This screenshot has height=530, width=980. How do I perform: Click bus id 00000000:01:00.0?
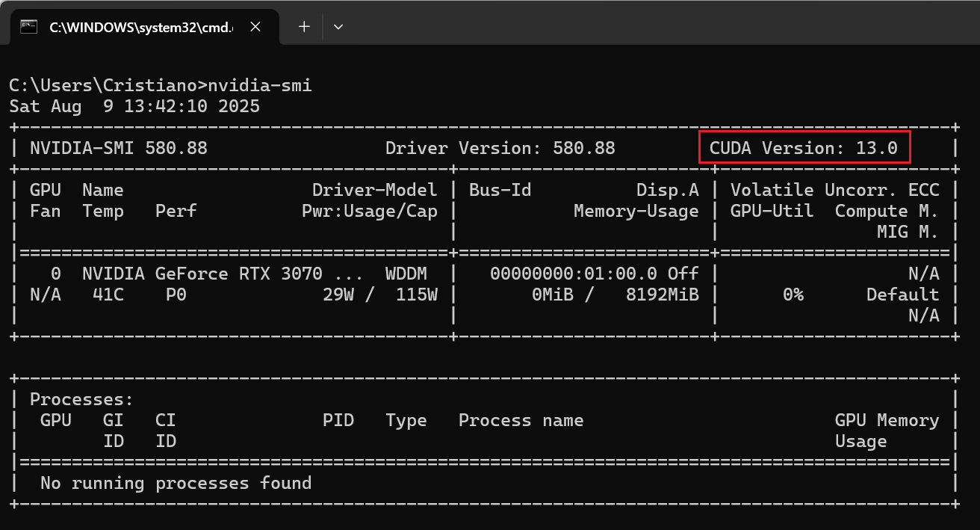(x=574, y=274)
